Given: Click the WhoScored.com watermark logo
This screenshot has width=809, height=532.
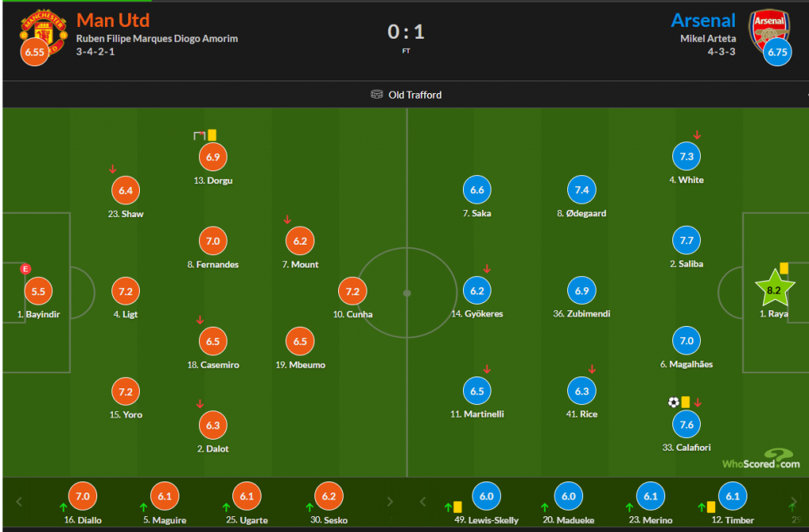Looking at the screenshot, I should [x=761, y=459].
